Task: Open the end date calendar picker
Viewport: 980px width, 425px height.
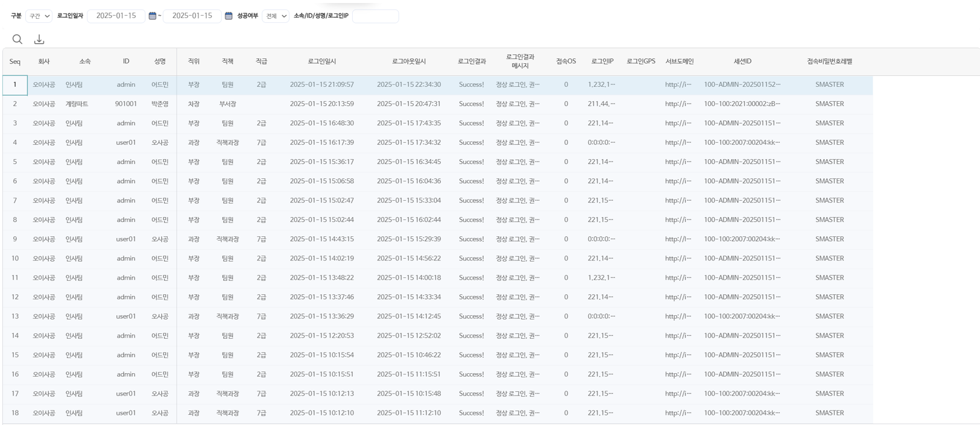Action: click(x=229, y=16)
